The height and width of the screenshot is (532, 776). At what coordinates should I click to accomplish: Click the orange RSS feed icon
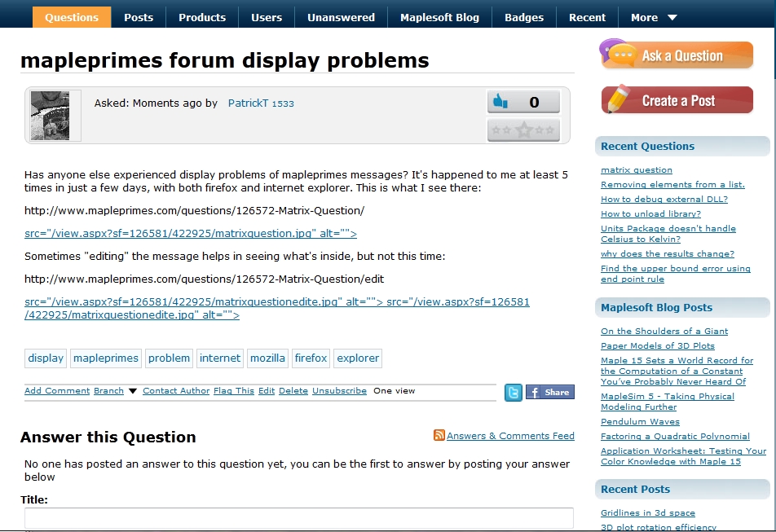(x=439, y=436)
